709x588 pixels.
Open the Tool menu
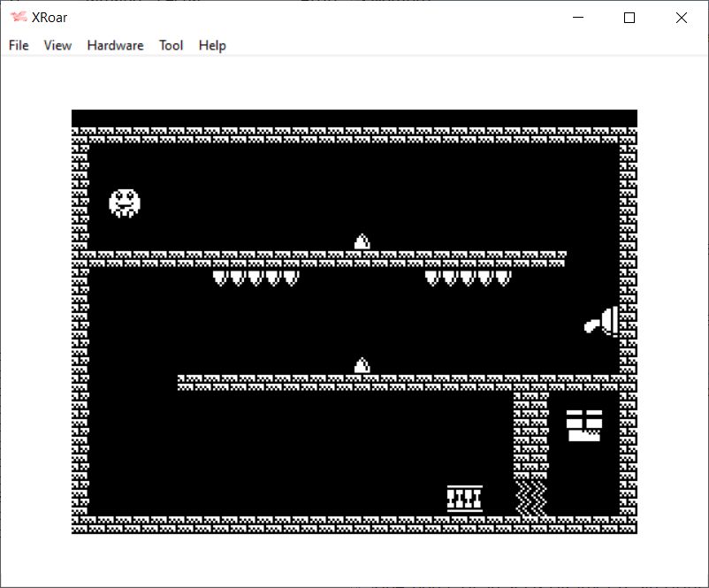(171, 45)
